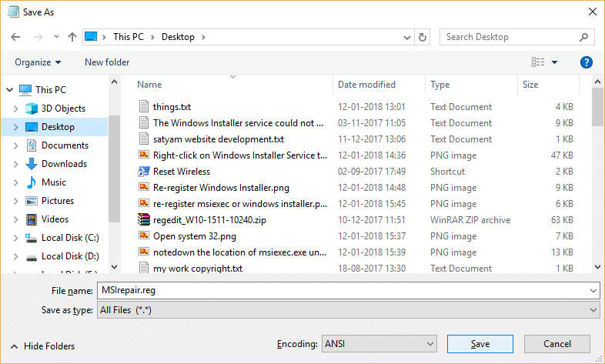Click the blue Help question mark icon
The width and height of the screenshot is (605, 364).
[x=586, y=62]
